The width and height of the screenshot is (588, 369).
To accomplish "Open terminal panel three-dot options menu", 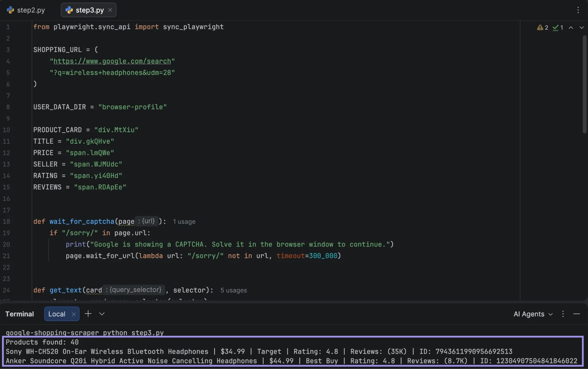I will coord(563,314).
